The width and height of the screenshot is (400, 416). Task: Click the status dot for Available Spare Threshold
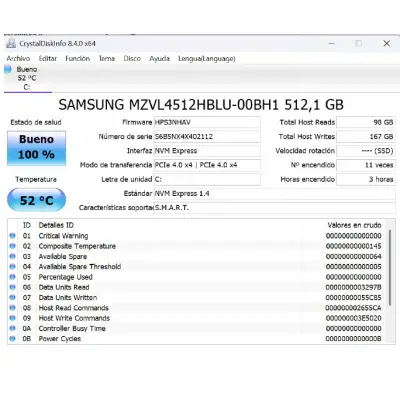pyautogui.click(x=12, y=267)
